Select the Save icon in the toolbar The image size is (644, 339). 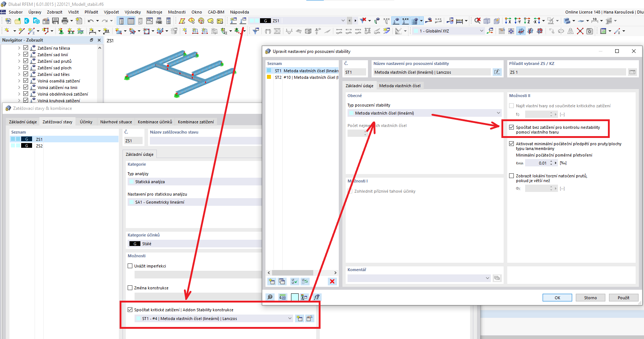(55, 21)
